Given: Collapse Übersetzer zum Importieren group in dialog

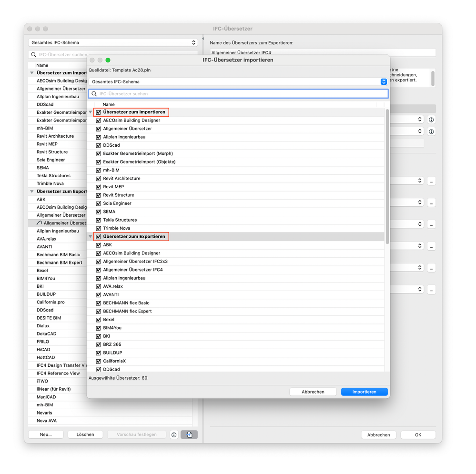Looking at the screenshot, I should (x=91, y=112).
